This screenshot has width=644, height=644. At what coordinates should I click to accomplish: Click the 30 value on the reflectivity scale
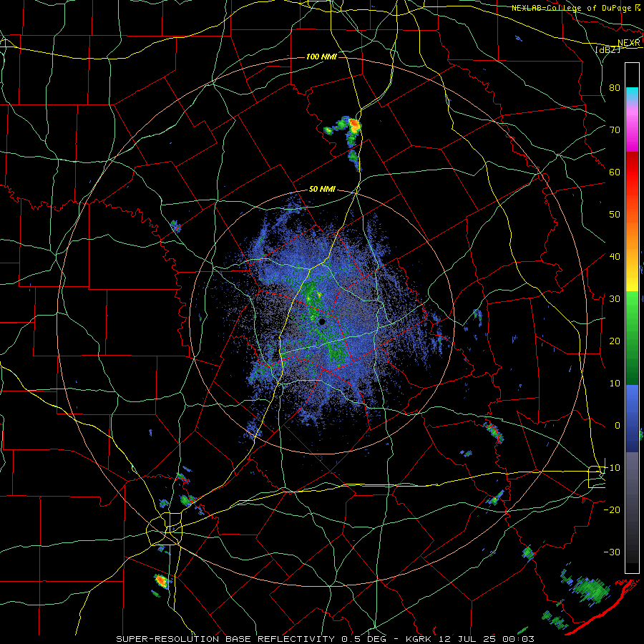pos(615,299)
